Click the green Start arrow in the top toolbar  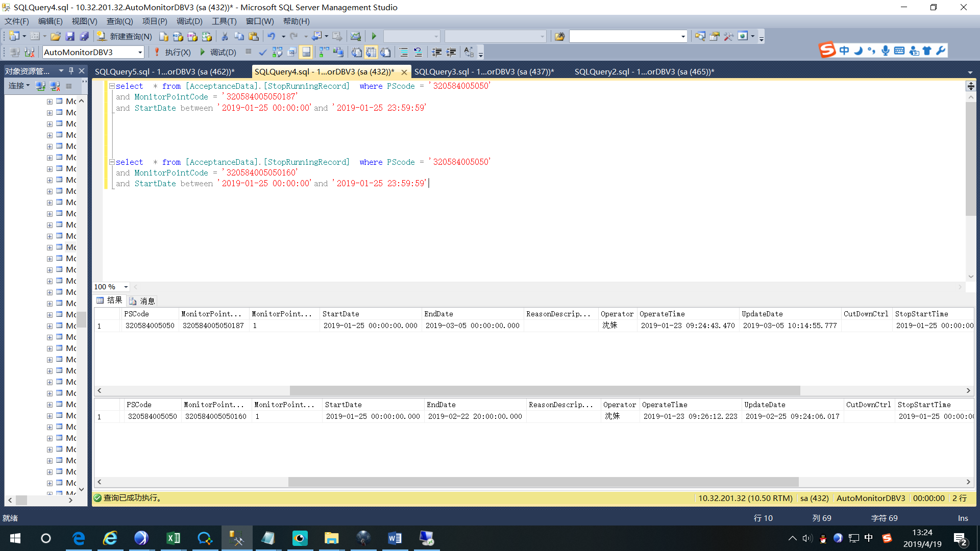pyautogui.click(x=374, y=36)
